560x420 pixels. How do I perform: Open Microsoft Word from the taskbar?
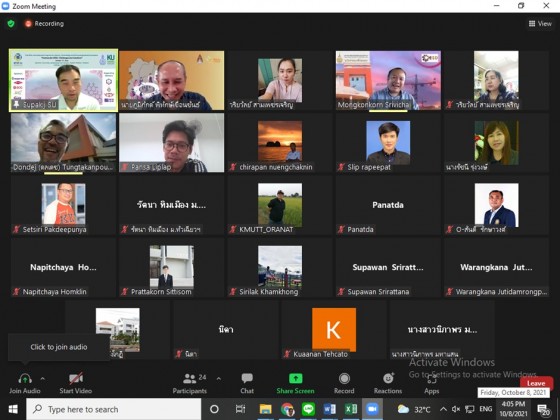click(x=329, y=409)
